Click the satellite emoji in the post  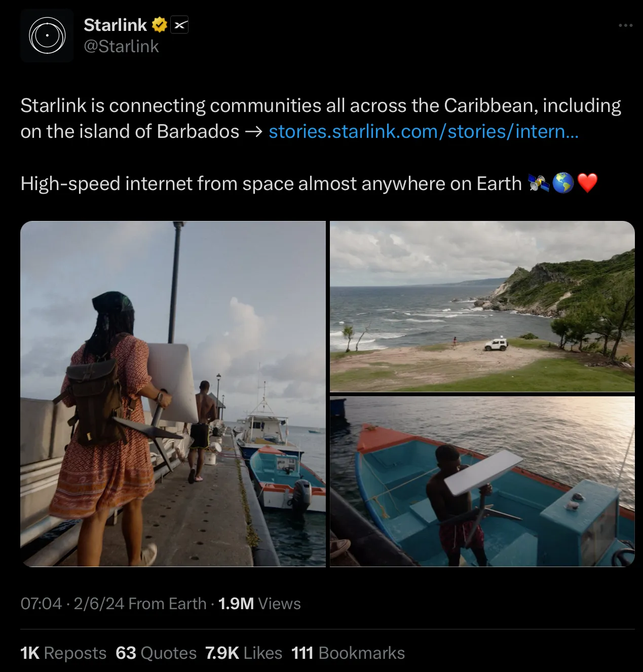point(538,183)
